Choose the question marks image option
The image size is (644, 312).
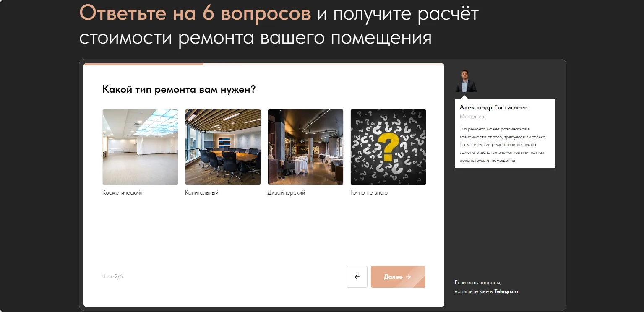pos(388,147)
